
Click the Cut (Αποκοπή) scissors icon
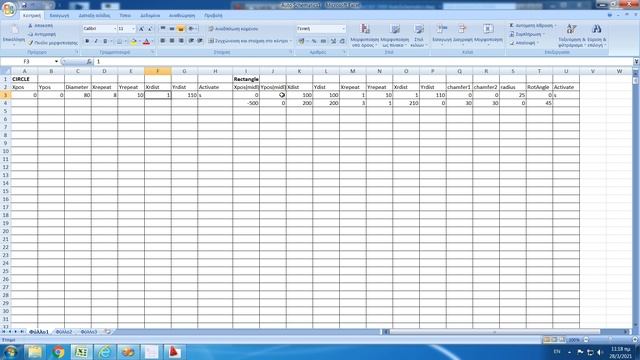pyautogui.click(x=31, y=26)
